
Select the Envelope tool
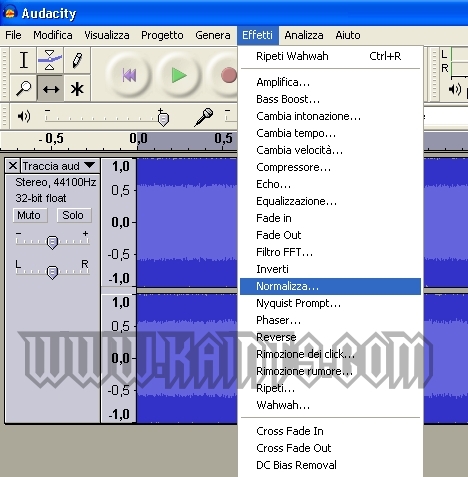pyautogui.click(x=50, y=60)
